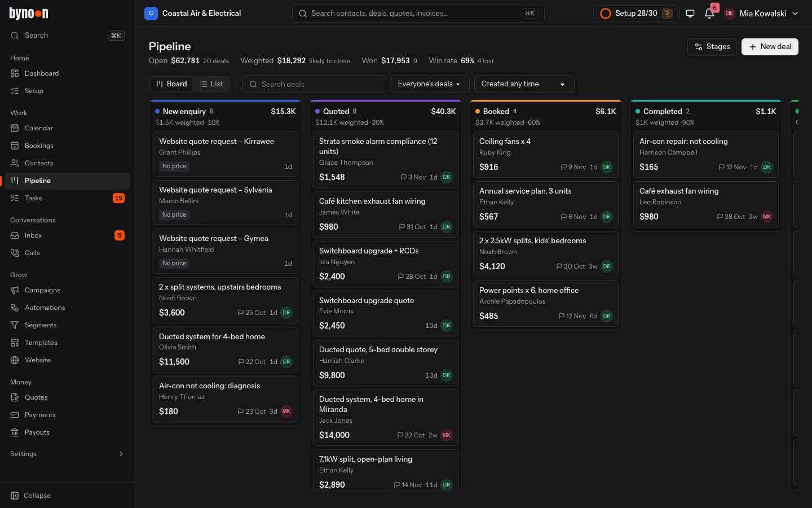Select Pipeline in sidebar

[68, 181]
